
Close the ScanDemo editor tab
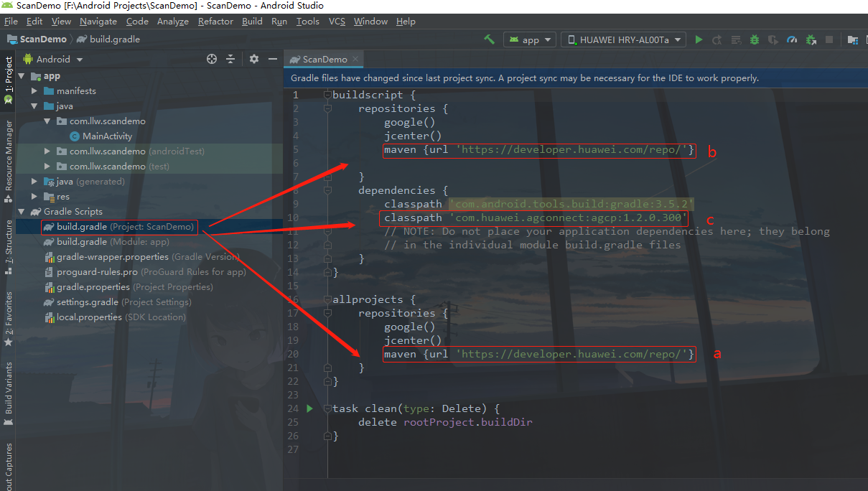(355, 60)
